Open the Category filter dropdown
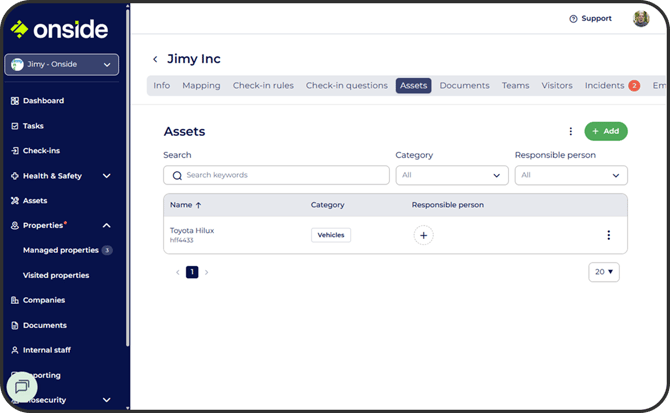 (452, 175)
